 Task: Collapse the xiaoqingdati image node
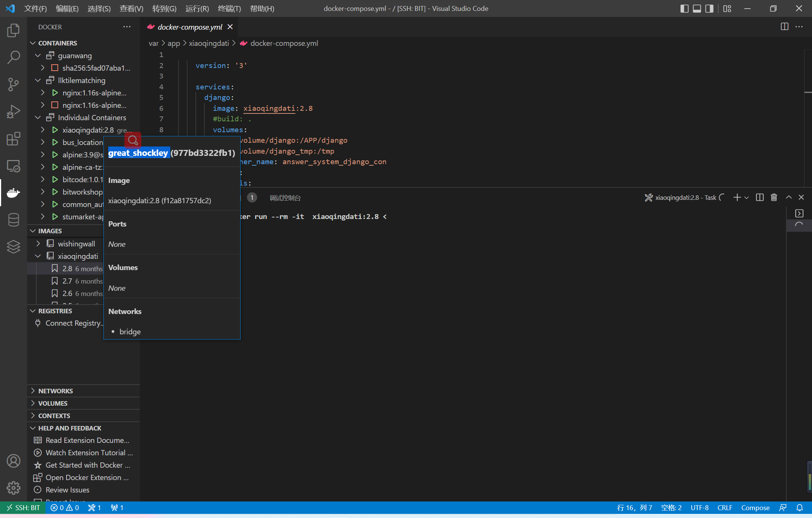pos(38,256)
